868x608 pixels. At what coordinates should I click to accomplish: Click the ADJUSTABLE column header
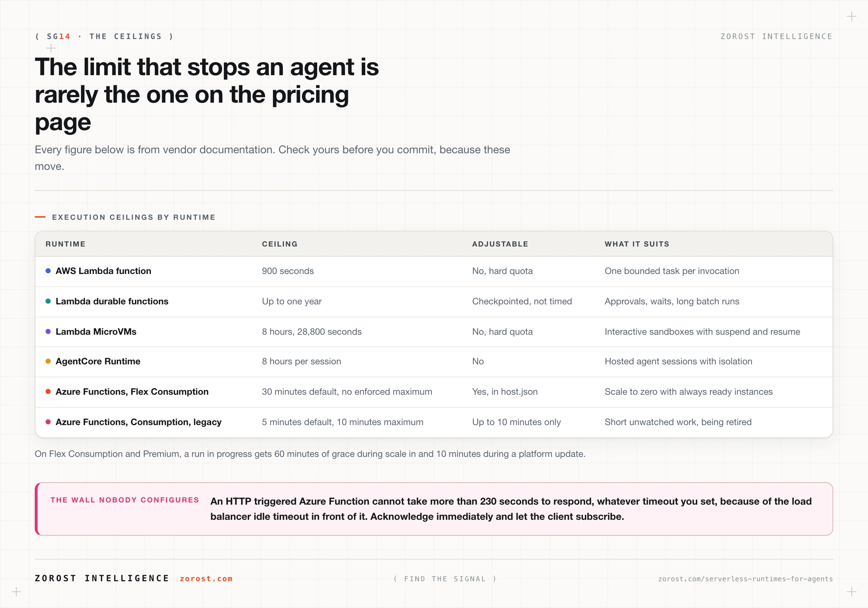(x=500, y=244)
